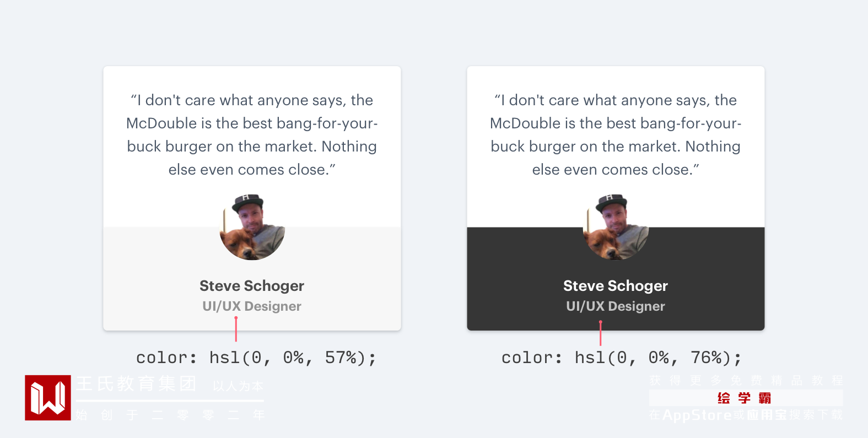
Task: Click the hsl(0, 0%, 57%) code text
Action: click(x=256, y=358)
